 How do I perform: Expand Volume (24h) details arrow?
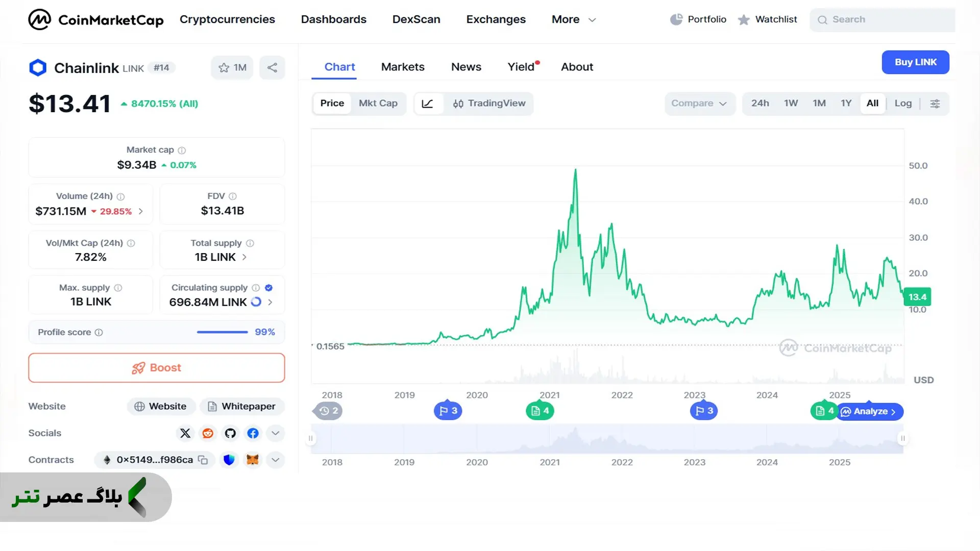click(x=141, y=211)
